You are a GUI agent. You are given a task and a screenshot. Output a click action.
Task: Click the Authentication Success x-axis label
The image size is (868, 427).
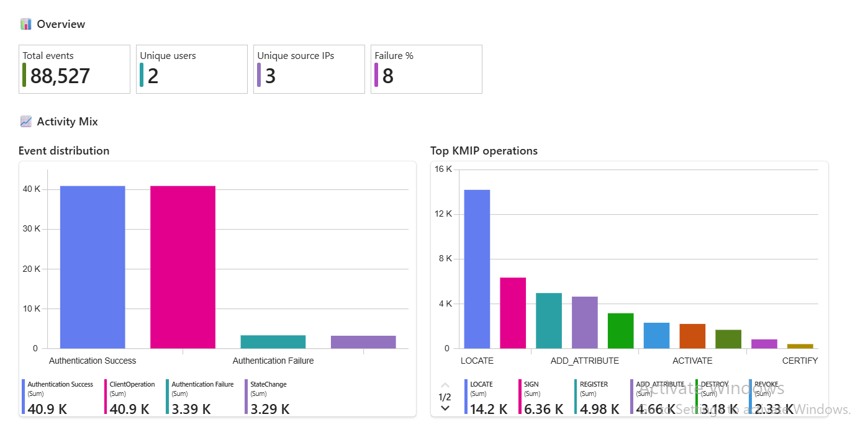(x=93, y=361)
